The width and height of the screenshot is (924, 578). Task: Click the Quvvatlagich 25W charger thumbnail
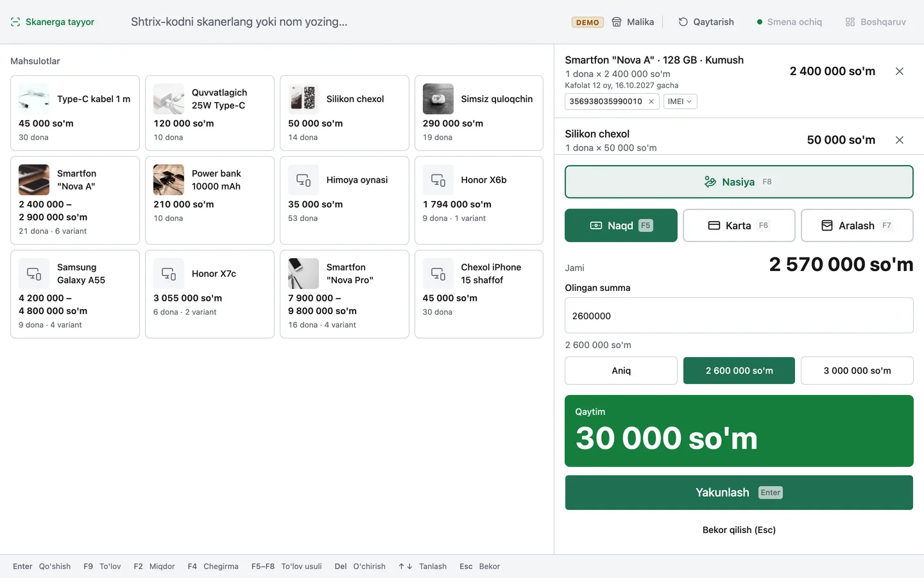click(169, 99)
